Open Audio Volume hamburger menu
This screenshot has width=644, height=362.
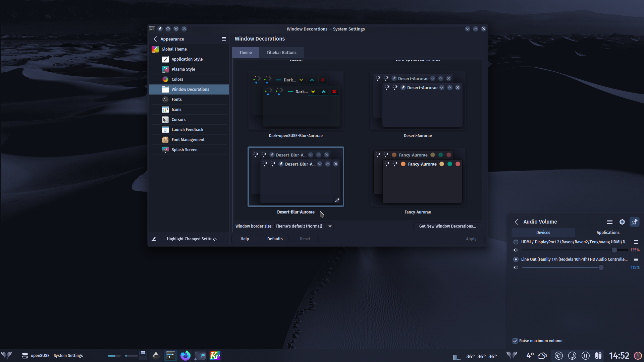610,222
